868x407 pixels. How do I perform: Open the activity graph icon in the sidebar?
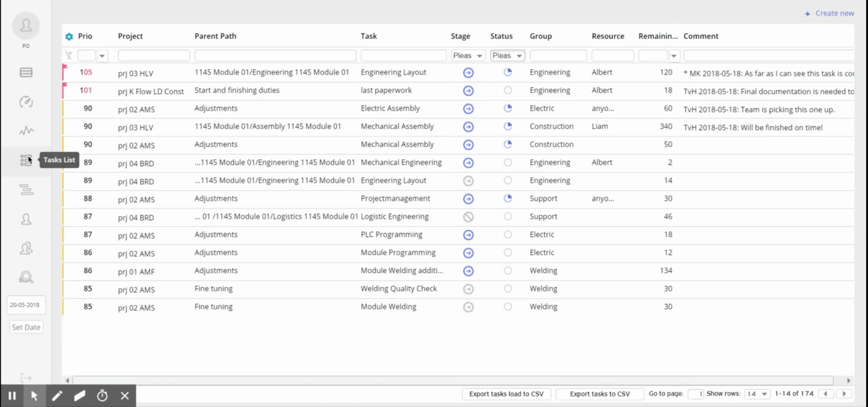[x=26, y=131]
